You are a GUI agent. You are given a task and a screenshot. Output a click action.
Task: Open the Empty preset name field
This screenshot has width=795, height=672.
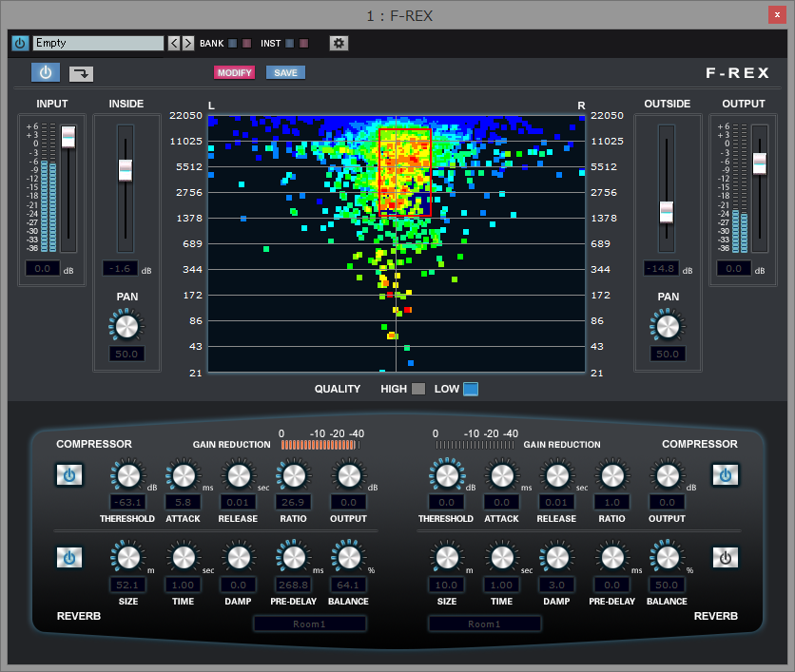(x=98, y=43)
